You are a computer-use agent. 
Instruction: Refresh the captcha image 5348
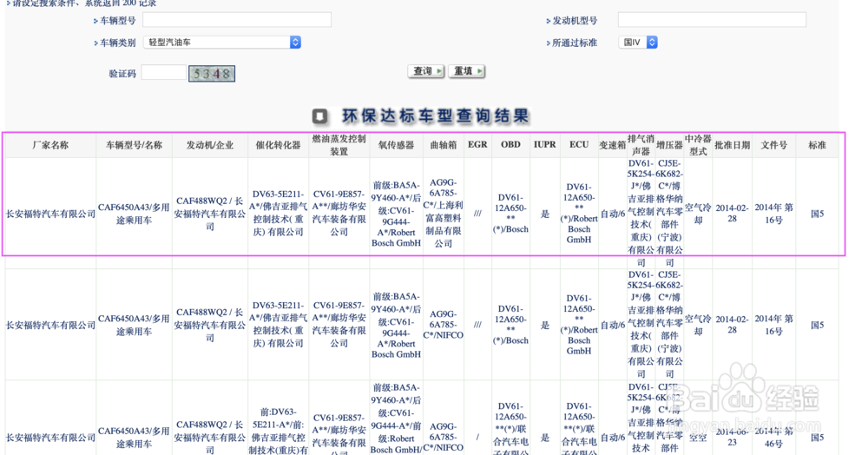tap(212, 73)
